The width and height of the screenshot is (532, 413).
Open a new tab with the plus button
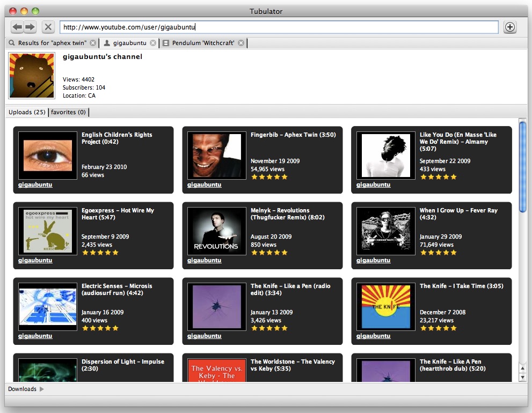pyautogui.click(x=510, y=27)
